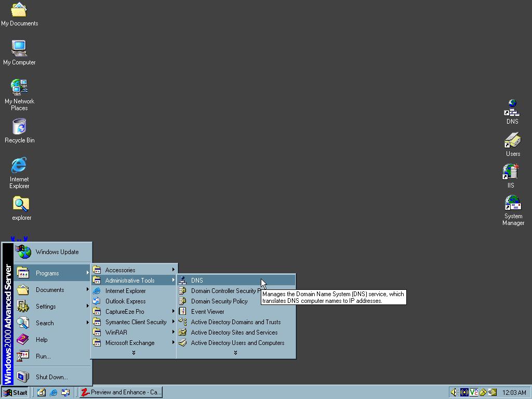Open Active Directory Sites and Services
532x399 pixels.
236,332
